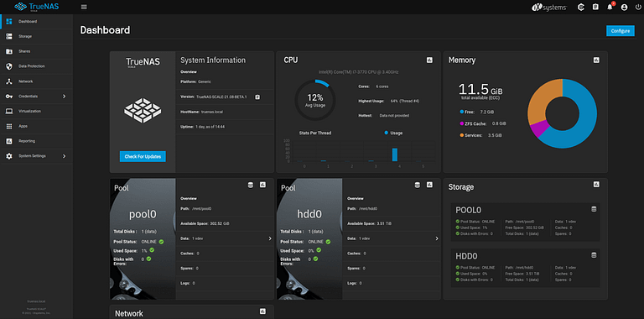Image resolution: width=644 pixels, height=319 pixels.
Task: Open pool0 manage disks icon
Action: point(251,186)
